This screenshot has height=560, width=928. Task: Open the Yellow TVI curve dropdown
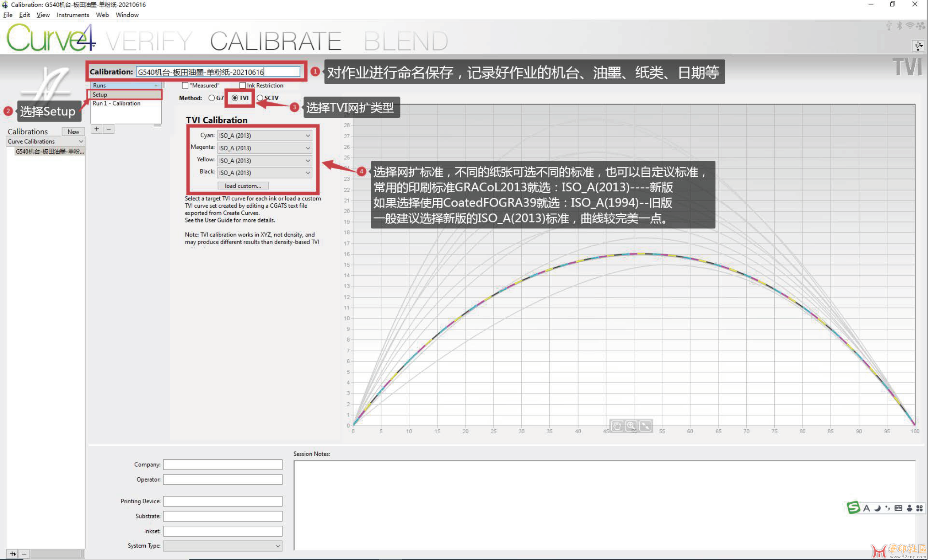[x=264, y=160]
